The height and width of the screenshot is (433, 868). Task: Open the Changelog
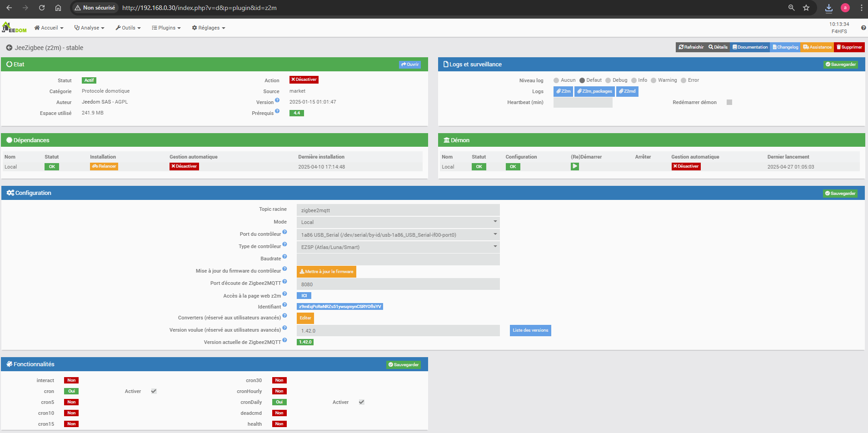pos(785,47)
